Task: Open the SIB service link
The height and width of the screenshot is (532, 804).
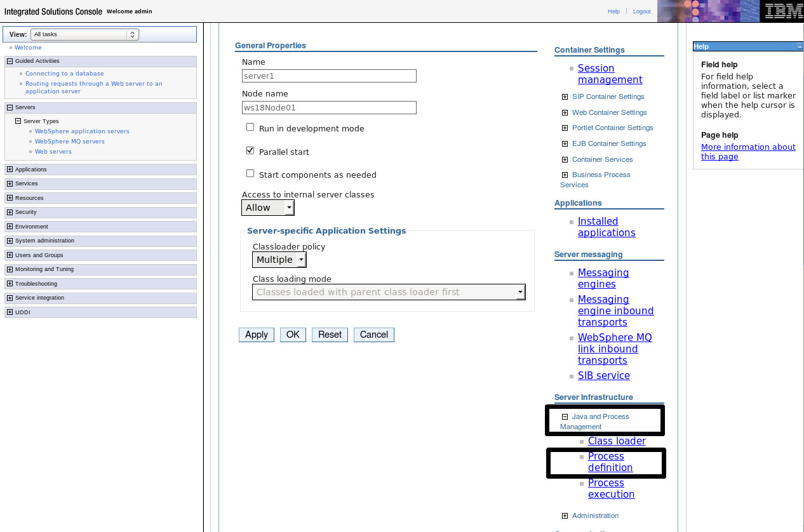Action: point(604,376)
